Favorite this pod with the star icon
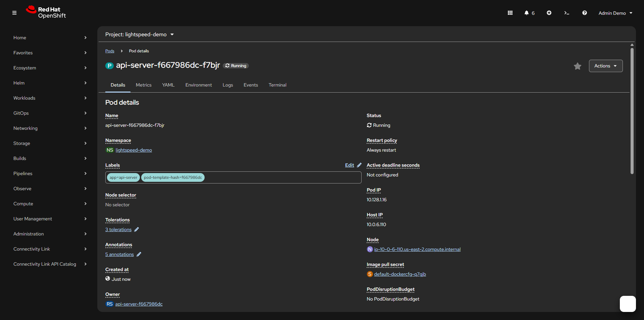Image resolution: width=644 pixels, height=320 pixels. point(578,66)
